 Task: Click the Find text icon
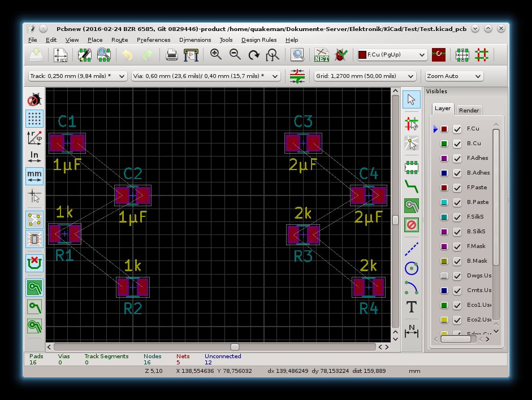point(297,55)
